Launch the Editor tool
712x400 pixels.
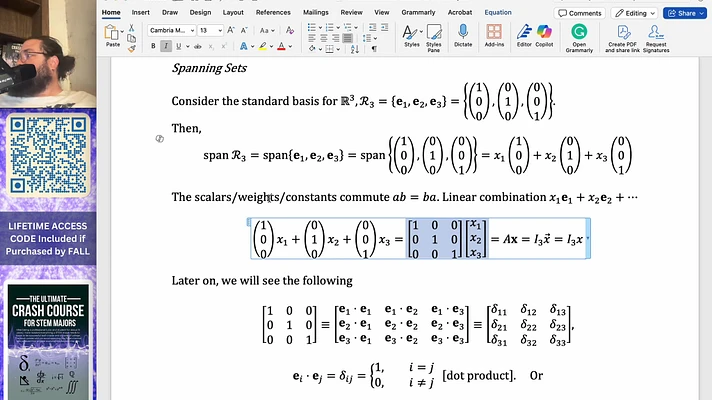(x=524, y=35)
